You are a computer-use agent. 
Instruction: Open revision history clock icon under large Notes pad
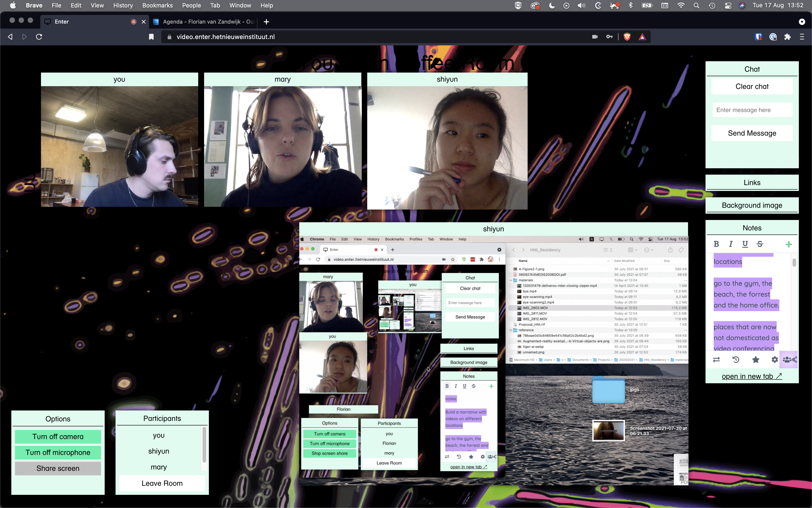735,359
